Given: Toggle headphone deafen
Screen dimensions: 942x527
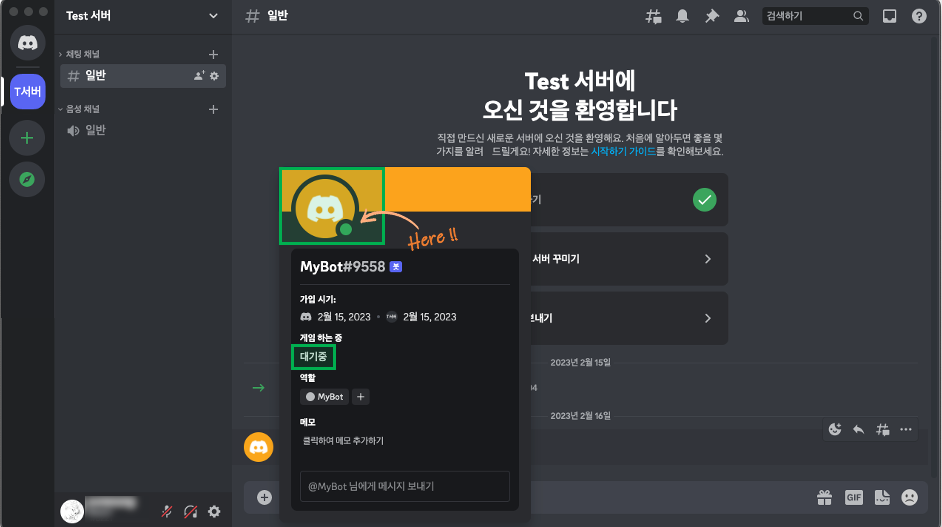Looking at the screenshot, I should [190, 511].
